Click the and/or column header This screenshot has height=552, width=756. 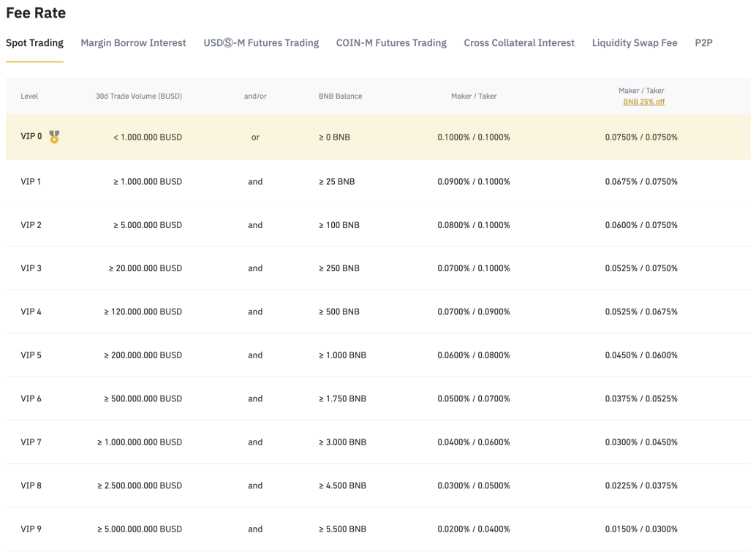255,96
